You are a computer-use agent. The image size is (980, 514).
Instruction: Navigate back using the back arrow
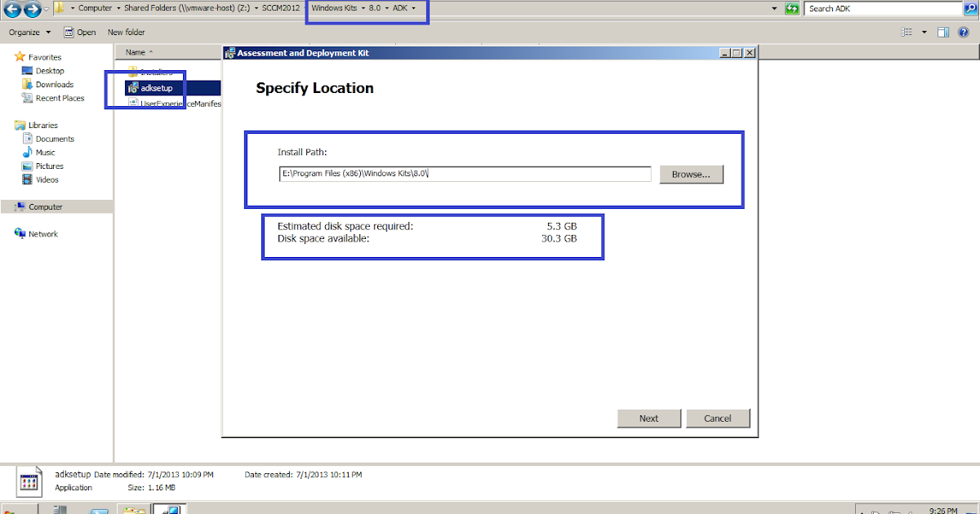pyautogui.click(x=11, y=8)
